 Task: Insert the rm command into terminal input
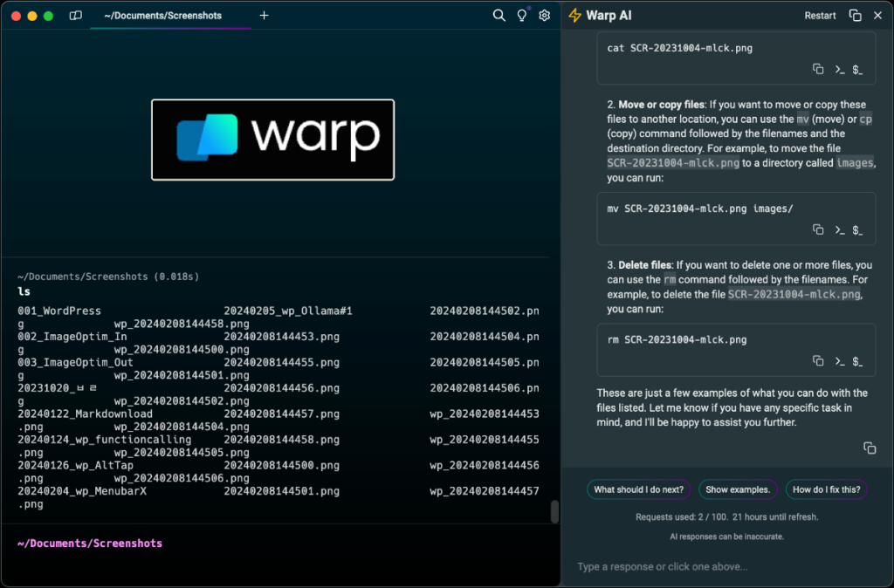tap(858, 360)
